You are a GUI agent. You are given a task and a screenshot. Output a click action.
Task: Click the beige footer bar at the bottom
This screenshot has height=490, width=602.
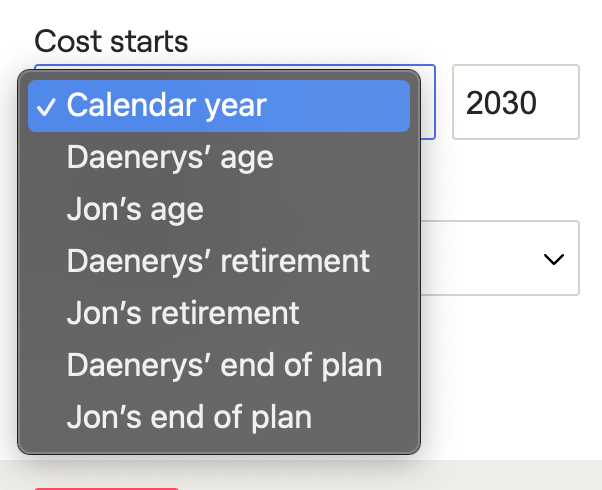pos(400,476)
